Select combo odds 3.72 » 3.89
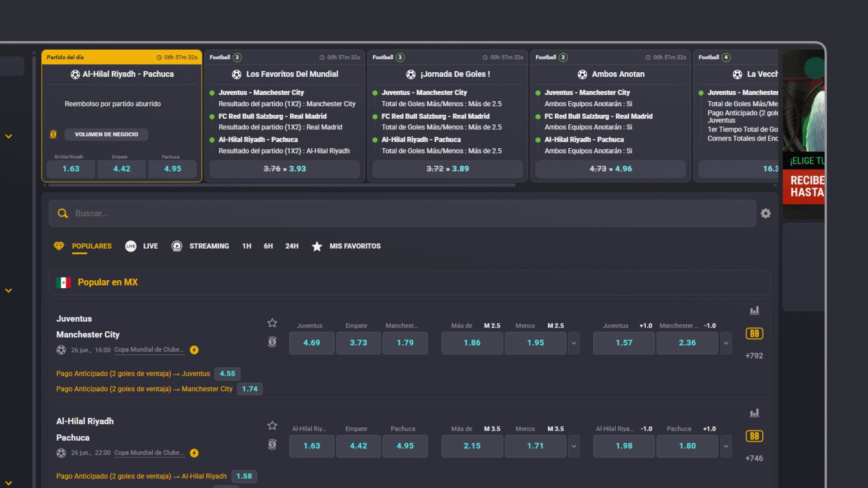868x488 pixels. [x=448, y=169]
